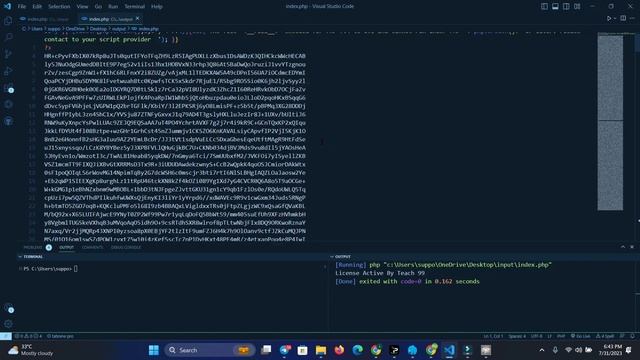Viewport: 640px width, 360px height.
Task: Click the index.php breadcrumb segment
Action: pyautogui.click(x=145, y=29)
